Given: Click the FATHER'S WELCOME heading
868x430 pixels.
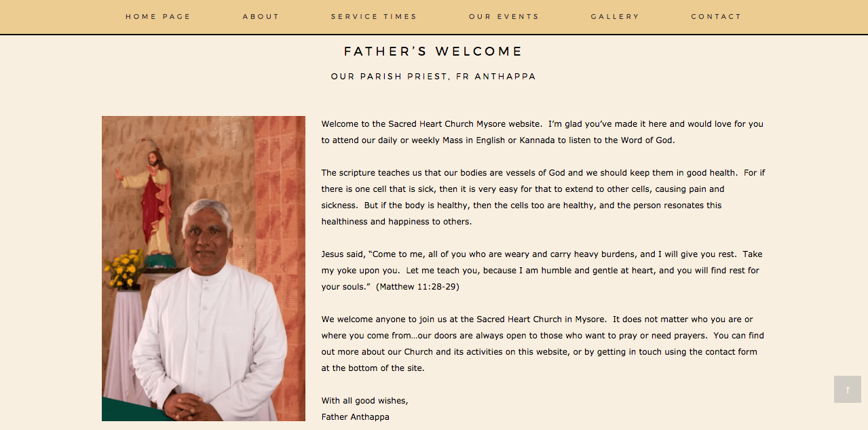Looking at the screenshot, I should pyautogui.click(x=433, y=52).
